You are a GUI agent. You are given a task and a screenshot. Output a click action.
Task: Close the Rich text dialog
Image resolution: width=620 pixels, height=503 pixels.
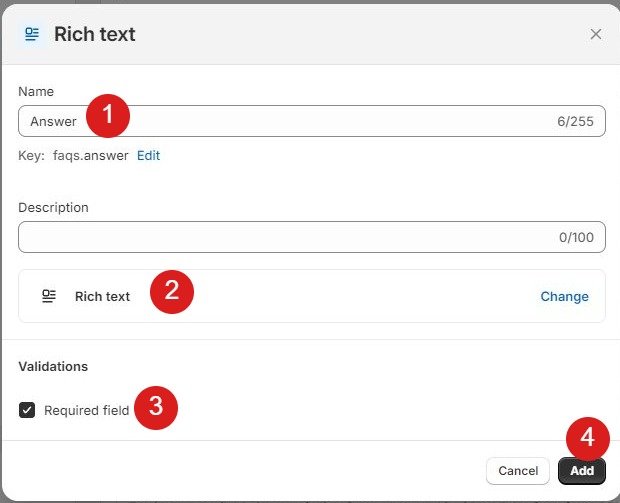point(596,34)
